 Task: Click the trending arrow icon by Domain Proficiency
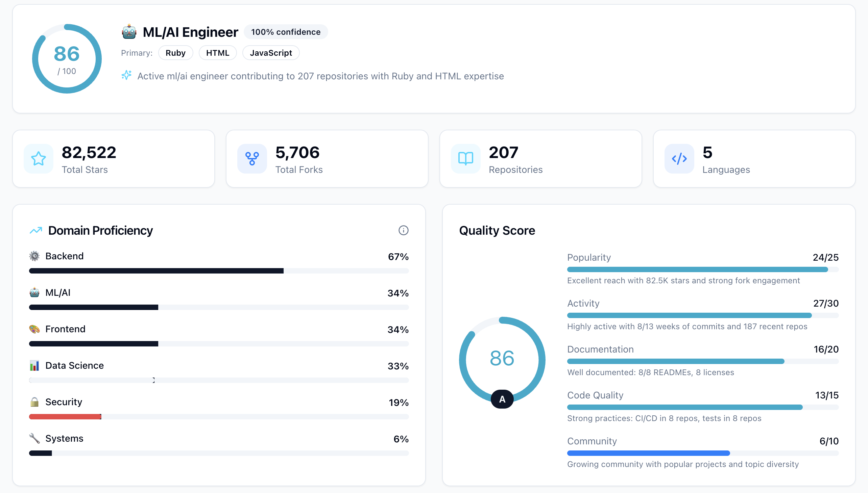coord(36,231)
